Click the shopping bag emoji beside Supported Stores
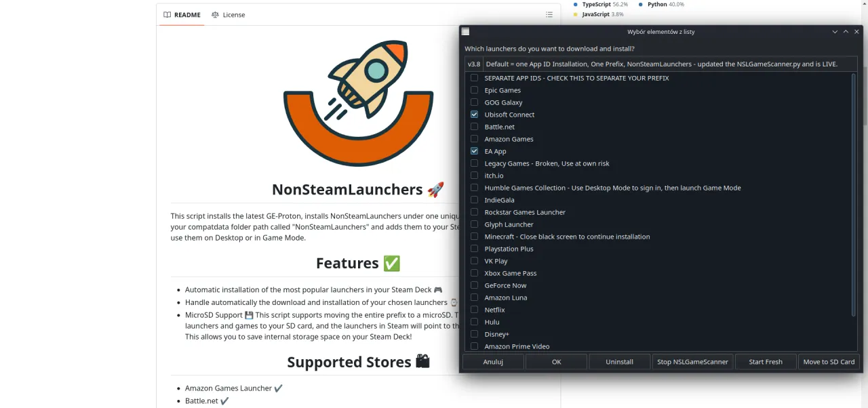Screen dimensions: 868x408 pos(422,361)
